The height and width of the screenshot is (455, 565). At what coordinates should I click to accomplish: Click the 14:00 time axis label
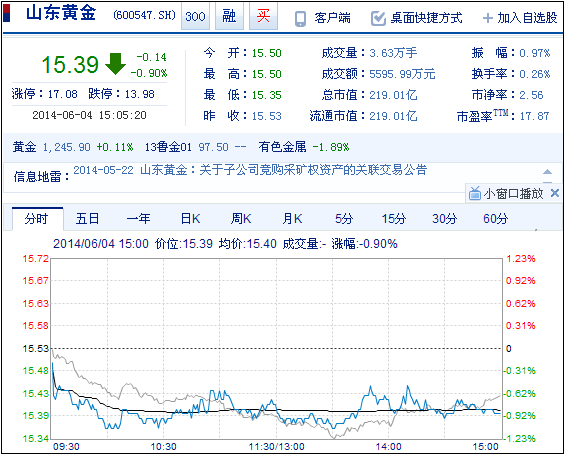coord(388,447)
